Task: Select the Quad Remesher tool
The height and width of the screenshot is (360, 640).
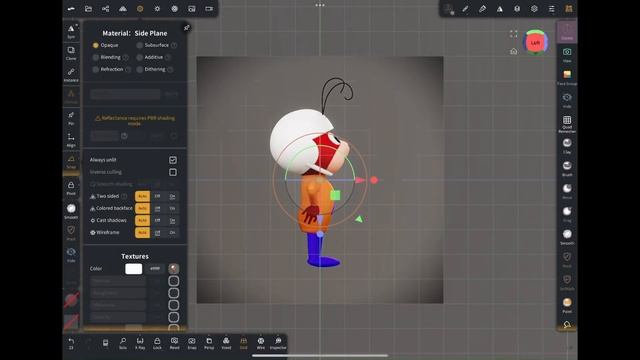Action: (x=567, y=124)
